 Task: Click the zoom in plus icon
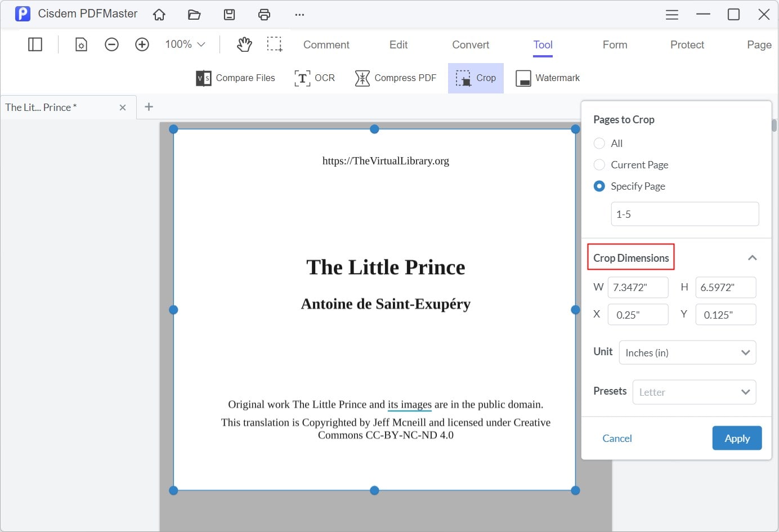[x=142, y=44]
